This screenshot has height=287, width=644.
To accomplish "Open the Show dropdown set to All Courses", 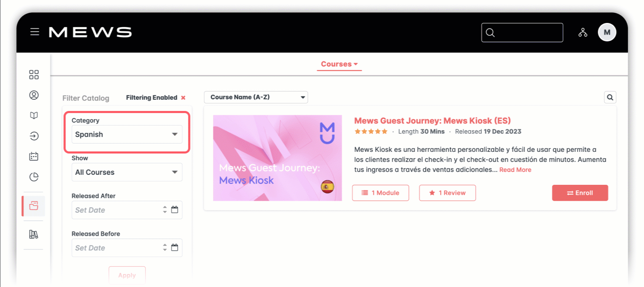I will click(x=127, y=172).
